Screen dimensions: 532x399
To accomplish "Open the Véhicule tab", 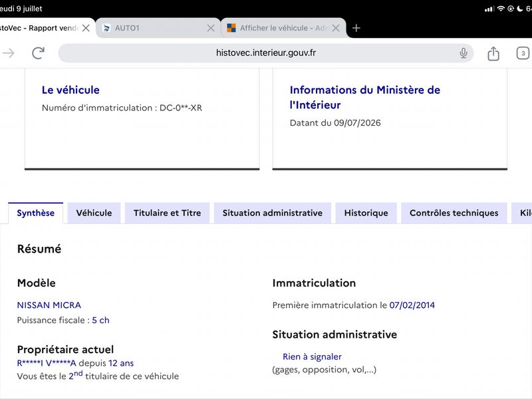I will [94, 213].
